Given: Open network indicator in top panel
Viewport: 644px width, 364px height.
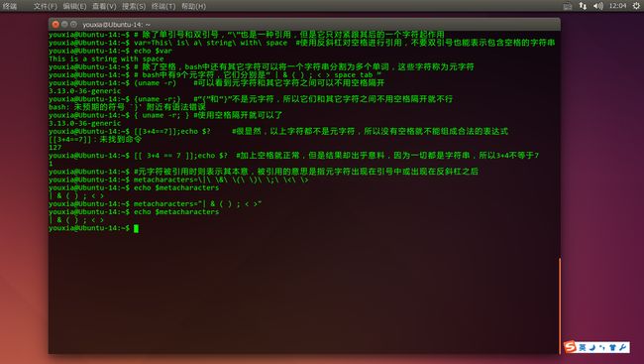Looking at the screenshot, I should [583, 6].
